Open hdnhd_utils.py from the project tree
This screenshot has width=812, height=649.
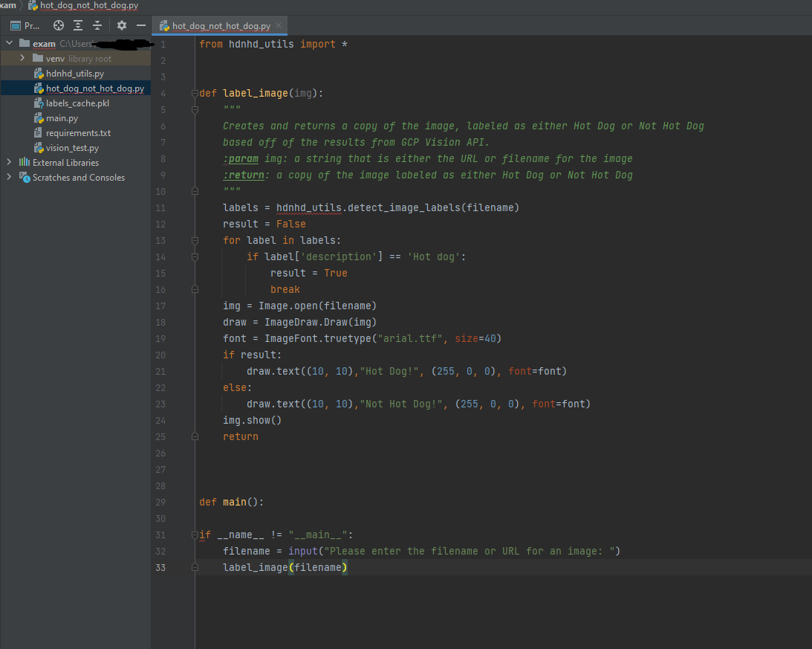(x=74, y=74)
